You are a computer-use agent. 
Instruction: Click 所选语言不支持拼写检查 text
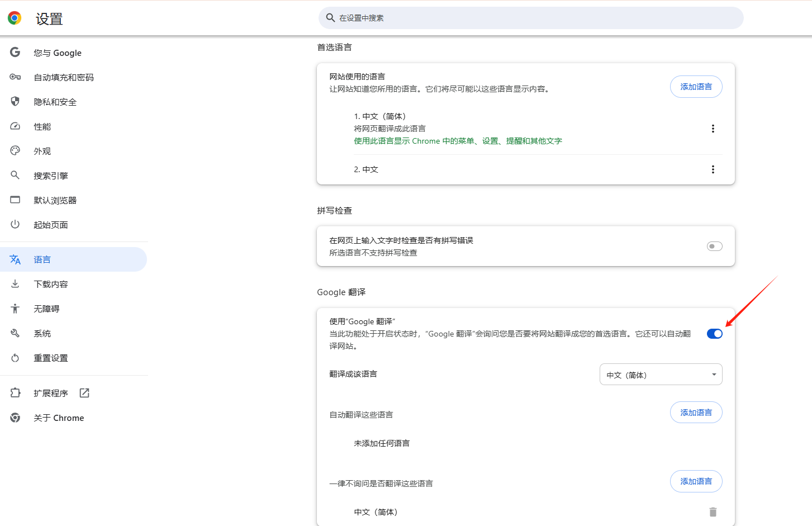(373, 253)
